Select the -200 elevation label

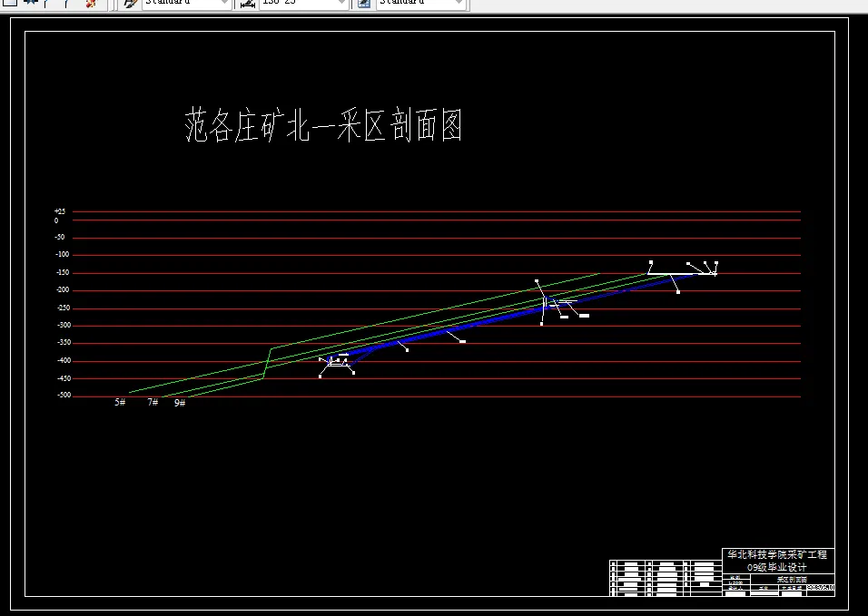click(x=63, y=289)
